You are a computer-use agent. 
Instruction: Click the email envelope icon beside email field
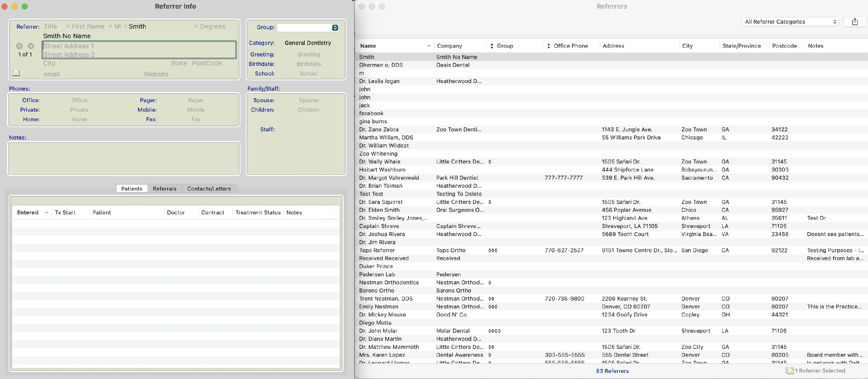(16, 73)
